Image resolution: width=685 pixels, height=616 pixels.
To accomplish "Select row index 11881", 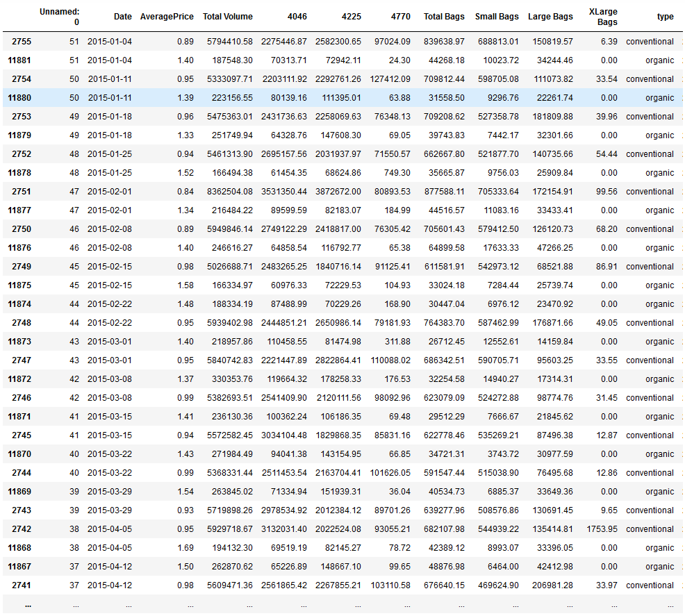I will click(x=19, y=60).
